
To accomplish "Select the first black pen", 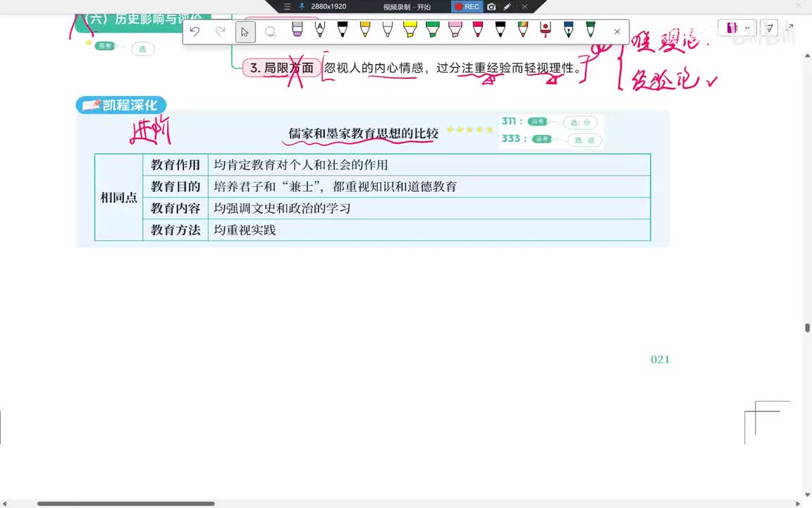I will 343,29.
